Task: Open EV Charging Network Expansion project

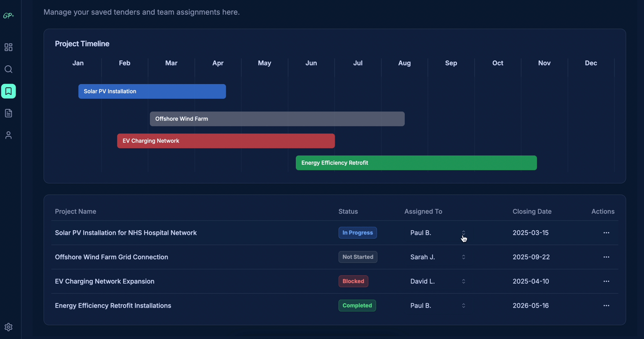Action: [x=105, y=281]
